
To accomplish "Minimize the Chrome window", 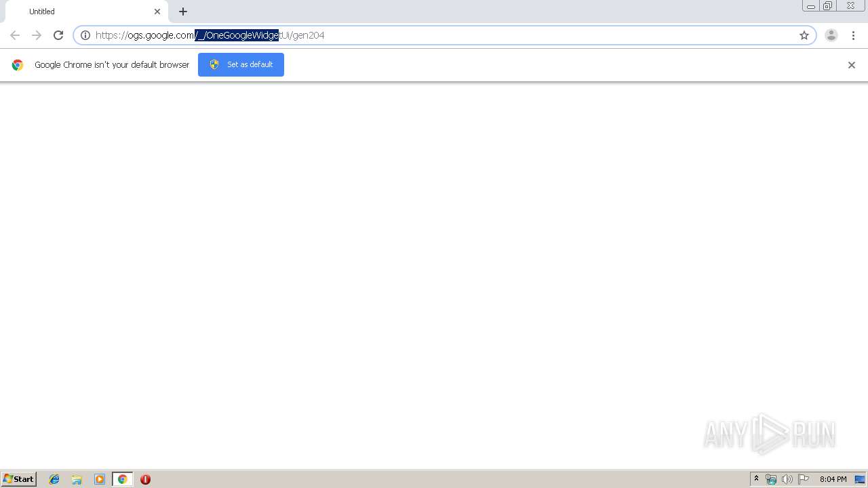I will [x=811, y=6].
